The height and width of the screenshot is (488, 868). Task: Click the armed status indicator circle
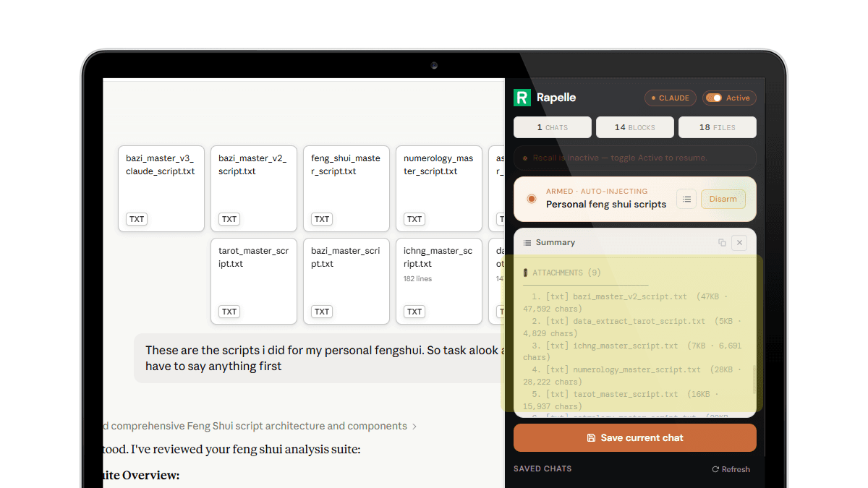point(532,199)
